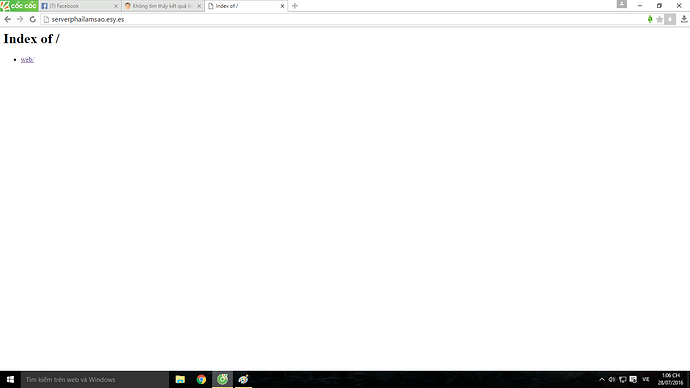Open volume control in system tray
690x388 pixels.
(x=612, y=379)
